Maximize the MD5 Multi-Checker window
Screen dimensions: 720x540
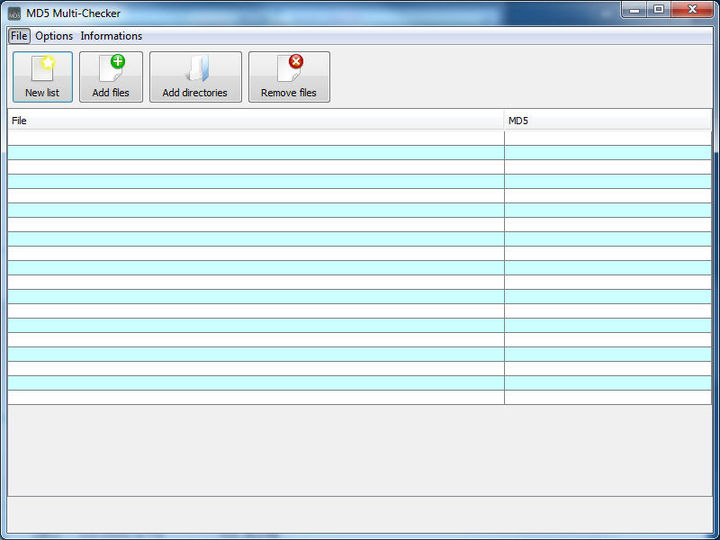point(659,9)
